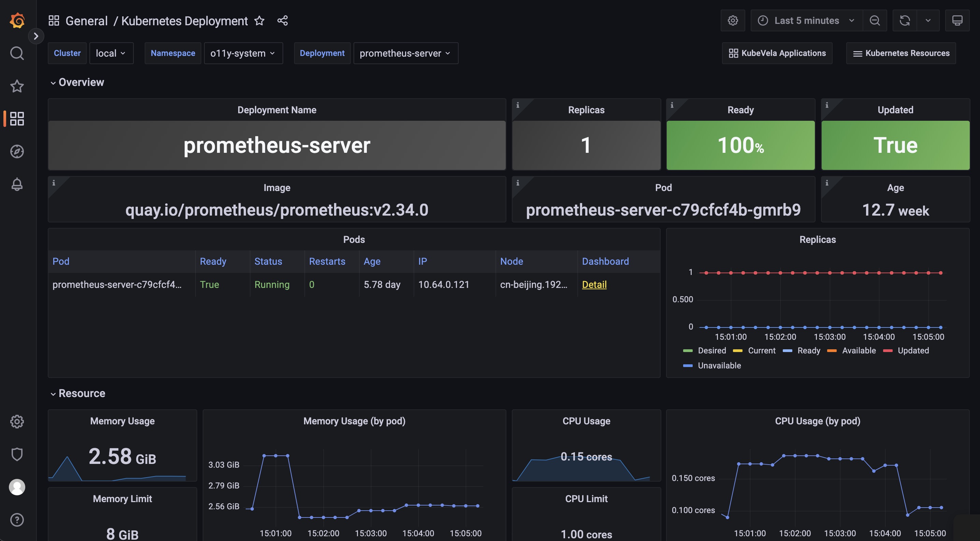Open the Deployment Name panel menu

(277, 110)
